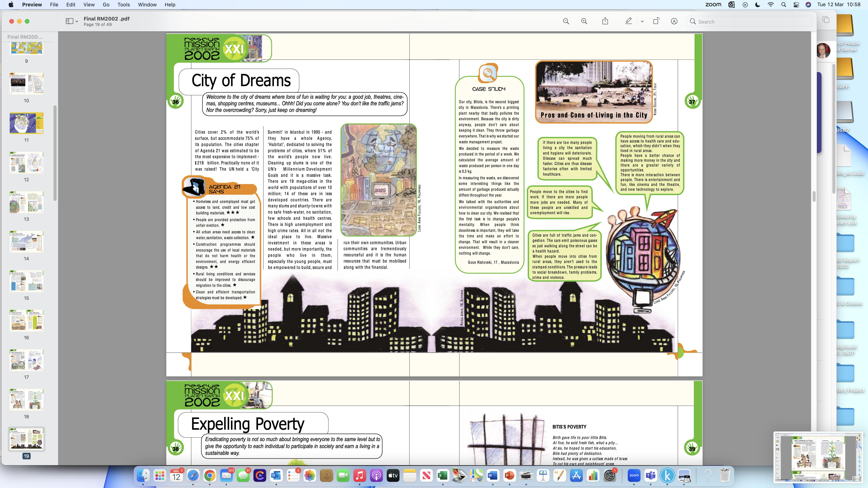This screenshot has height=488, width=868.
Task: Open Keynote from the Dock
Action: pyautogui.click(x=543, y=476)
